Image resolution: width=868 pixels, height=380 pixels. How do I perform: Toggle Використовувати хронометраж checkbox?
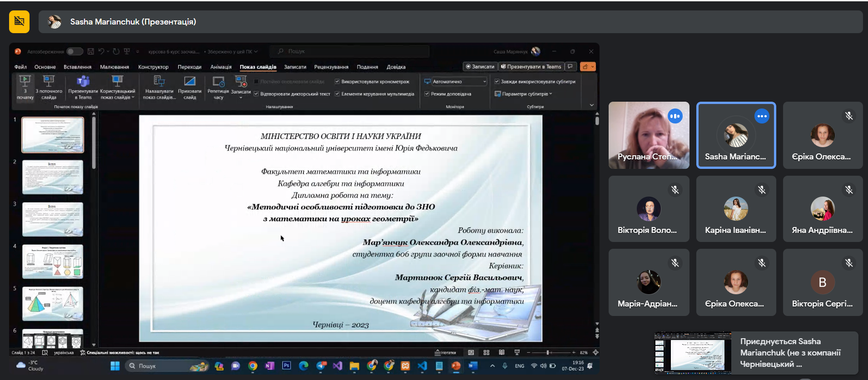(337, 82)
